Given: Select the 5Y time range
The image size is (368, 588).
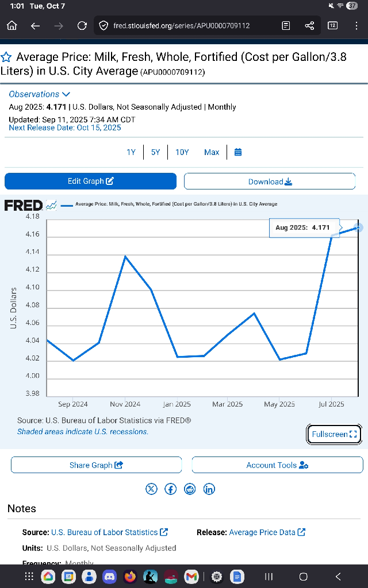Looking at the screenshot, I should pyautogui.click(x=156, y=152).
